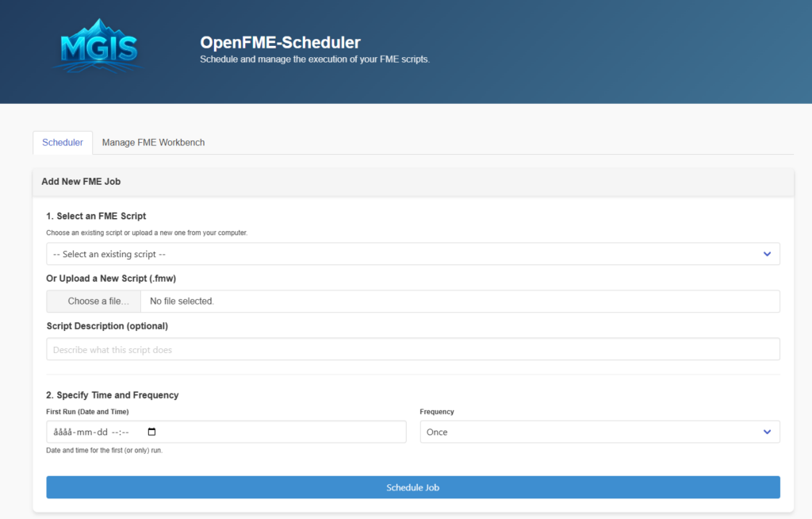Open the calendar picker icon in First Run
Image resolution: width=812 pixels, height=519 pixels.
152,432
